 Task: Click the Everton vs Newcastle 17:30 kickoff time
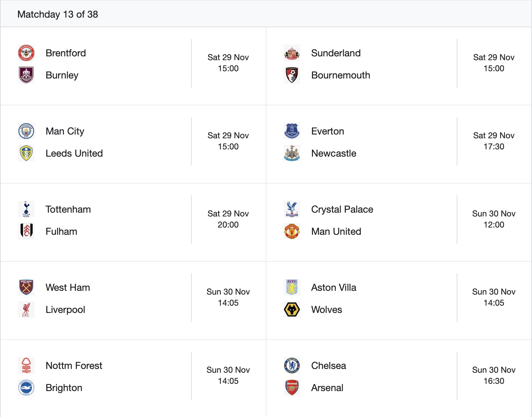(x=494, y=147)
